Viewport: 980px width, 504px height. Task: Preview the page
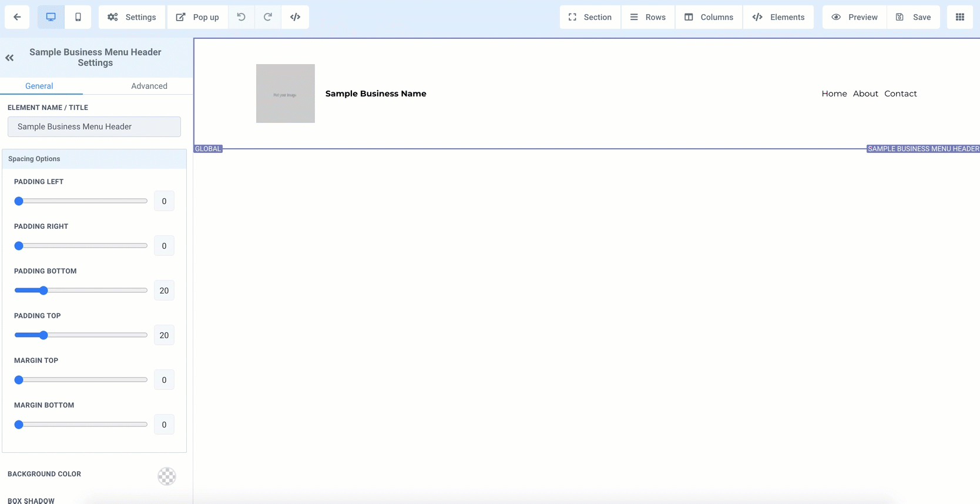pos(854,17)
